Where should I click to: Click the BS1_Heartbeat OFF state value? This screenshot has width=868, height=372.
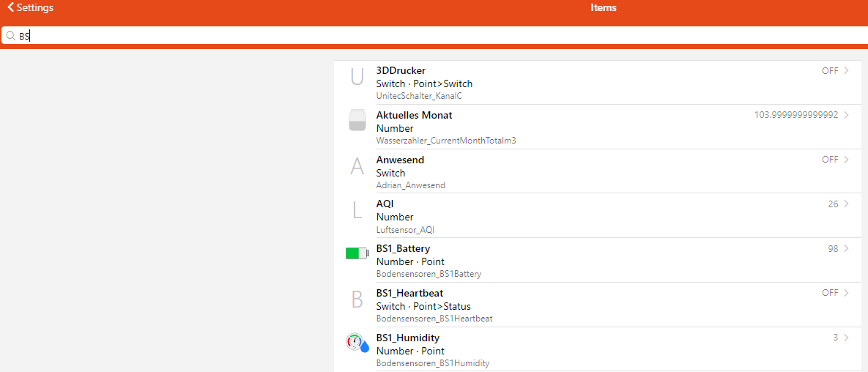tap(830, 293)
